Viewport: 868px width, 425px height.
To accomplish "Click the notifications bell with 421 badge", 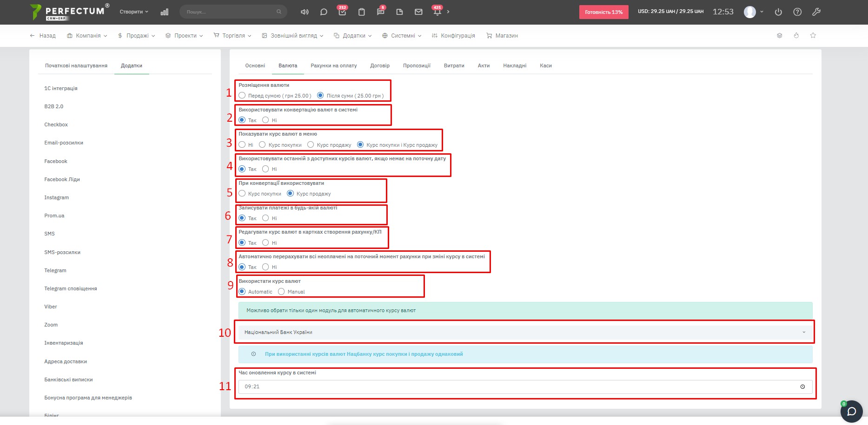I will tap(437, 12).
